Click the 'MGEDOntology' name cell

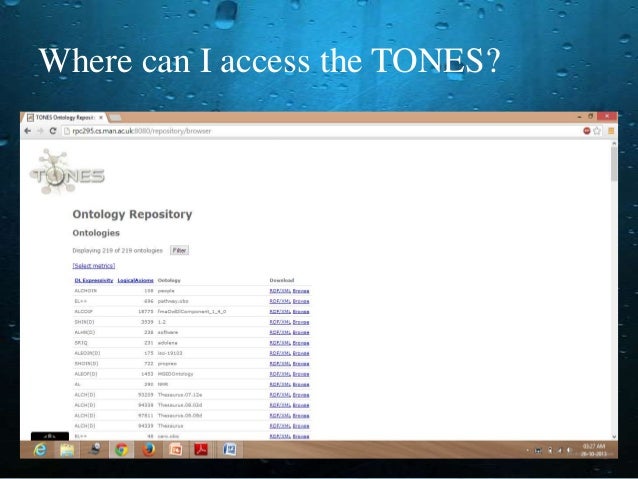point(175,374)
